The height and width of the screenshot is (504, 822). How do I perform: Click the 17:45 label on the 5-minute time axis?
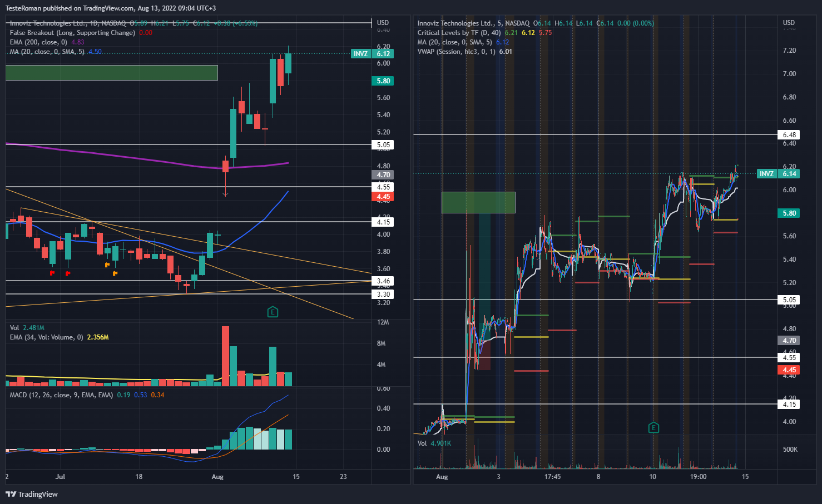[x=552, y=477]
